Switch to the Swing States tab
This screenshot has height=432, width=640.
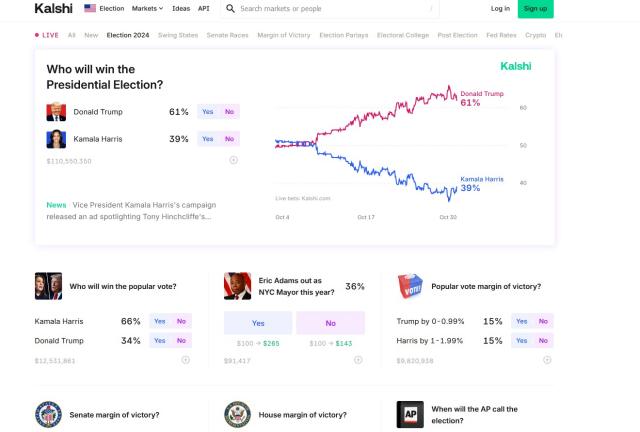point(178,35)
